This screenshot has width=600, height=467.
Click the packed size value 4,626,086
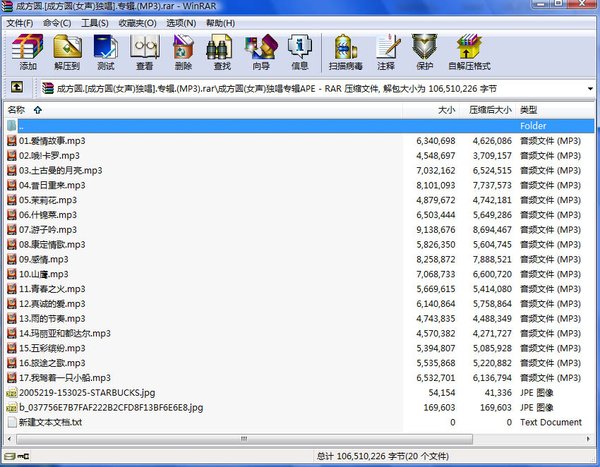(x=492, y=141)
